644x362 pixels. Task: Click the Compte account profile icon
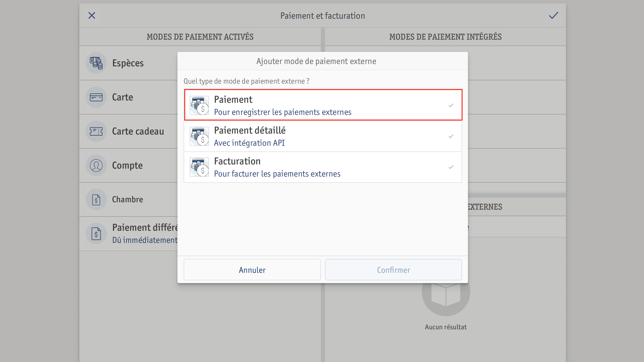pyautogui.click(x=96, y=165)
